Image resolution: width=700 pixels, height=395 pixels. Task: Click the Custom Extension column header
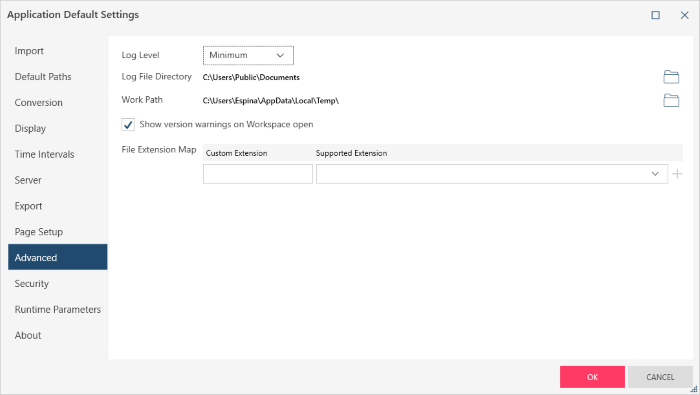coord(236,153)
